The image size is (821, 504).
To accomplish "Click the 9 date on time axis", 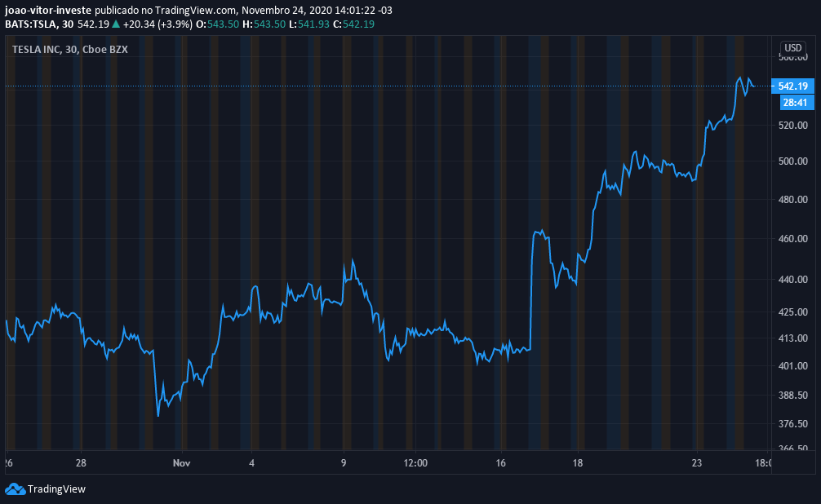I will point(344,463).
